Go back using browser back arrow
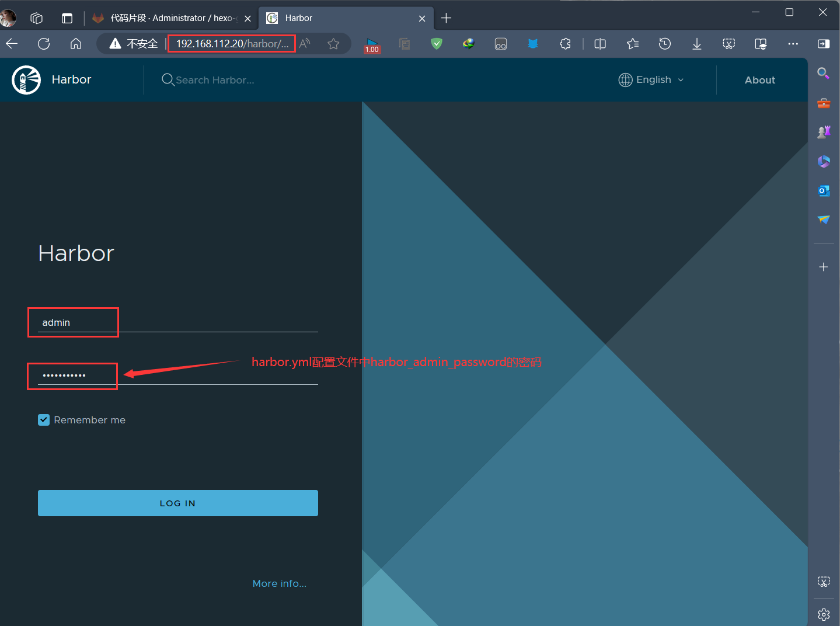The image size is (840, 626). point(12,44)
